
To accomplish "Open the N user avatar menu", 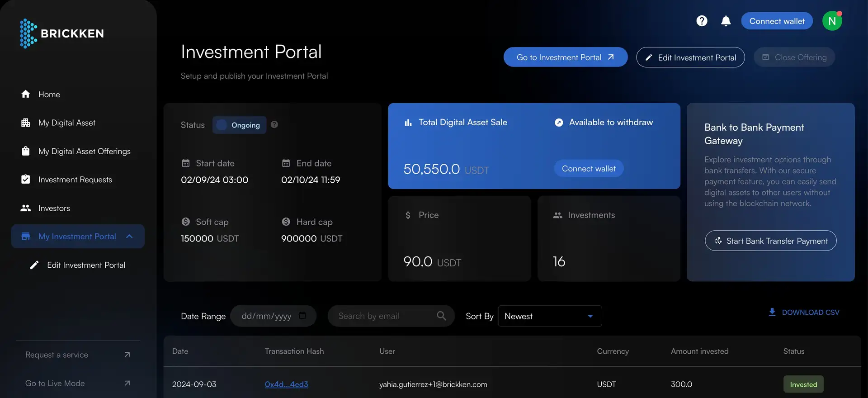I will coord(832,21).
